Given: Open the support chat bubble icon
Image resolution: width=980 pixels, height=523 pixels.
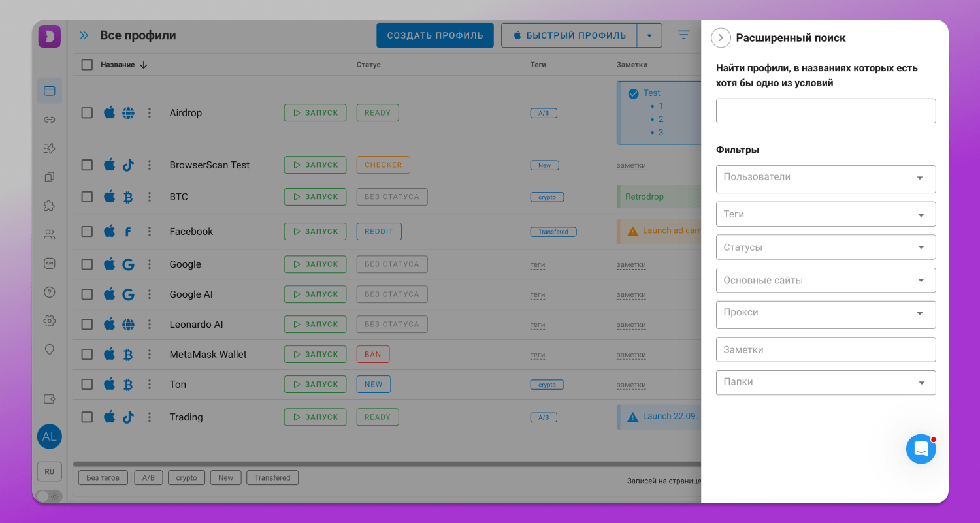Looking at the screenshot, I should (x=921, y=449).
